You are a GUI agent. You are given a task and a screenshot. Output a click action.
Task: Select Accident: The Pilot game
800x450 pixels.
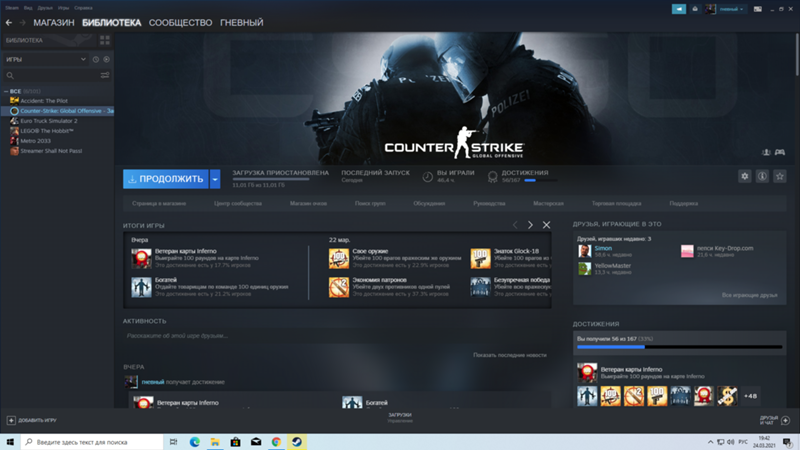coord(44,101)
